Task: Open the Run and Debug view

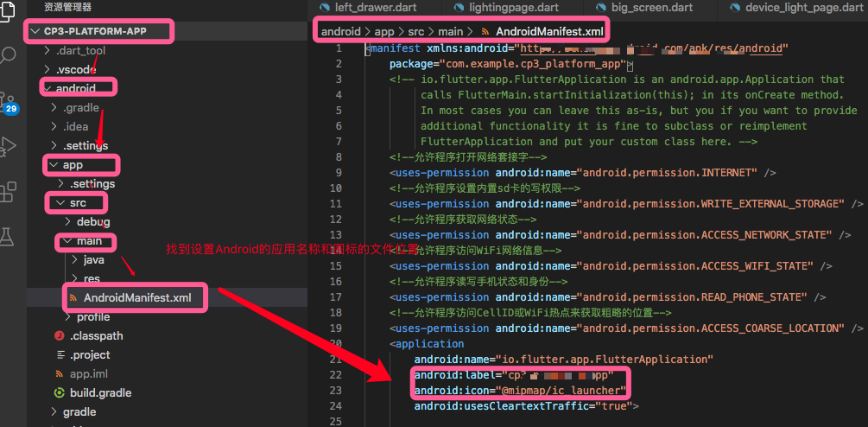Action: point(9,146)
